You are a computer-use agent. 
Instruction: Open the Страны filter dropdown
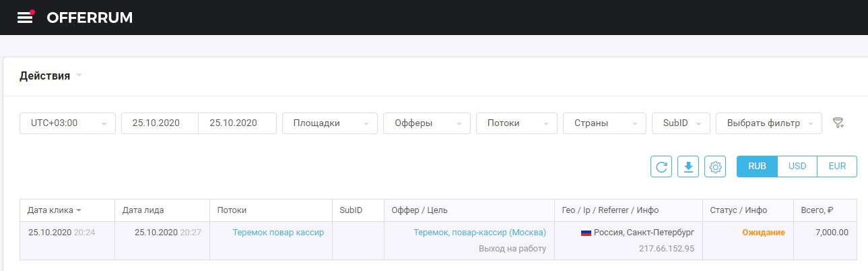coord(604,123)
